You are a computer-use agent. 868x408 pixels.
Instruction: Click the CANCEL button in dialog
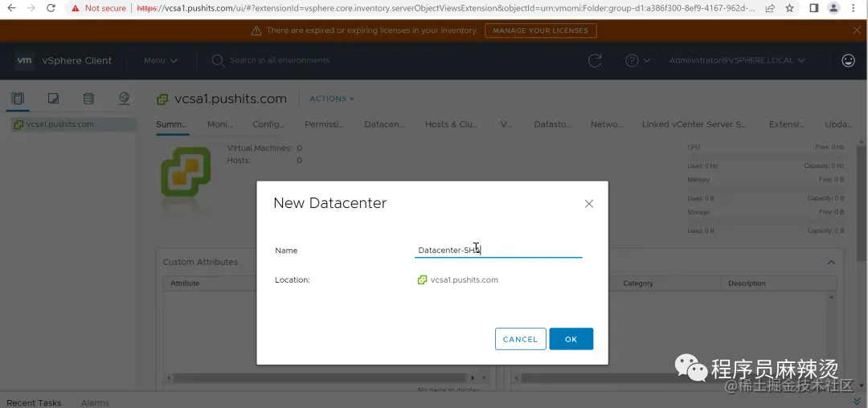point(520,339)
